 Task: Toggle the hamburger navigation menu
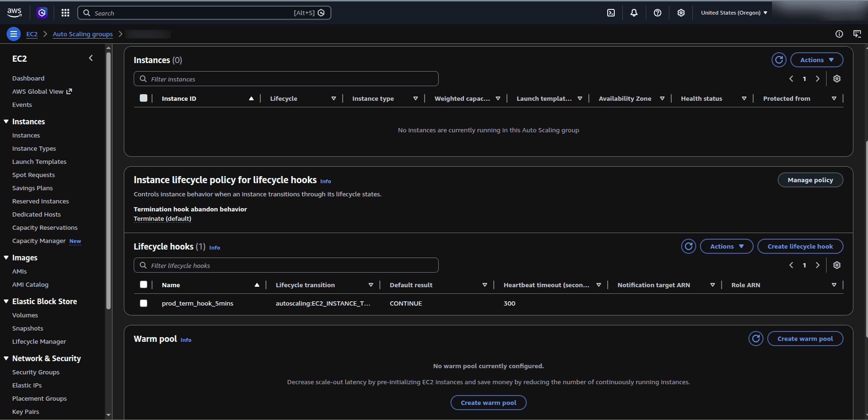click(14, 34)
